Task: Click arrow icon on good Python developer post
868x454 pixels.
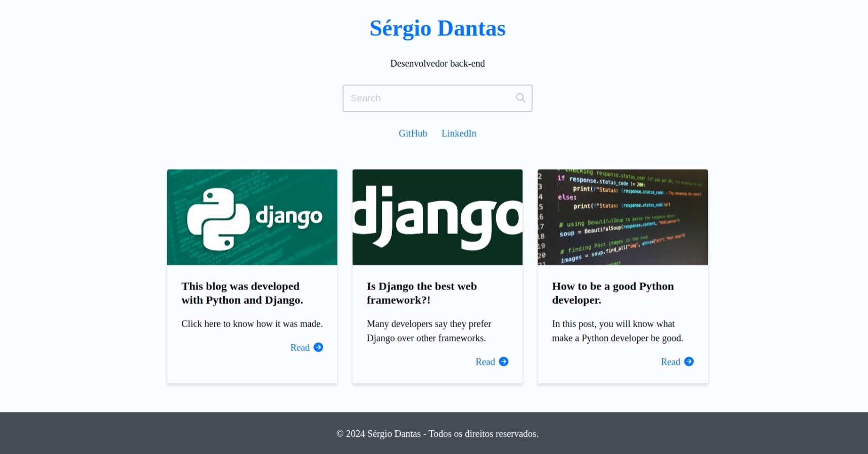Action: 689,361
